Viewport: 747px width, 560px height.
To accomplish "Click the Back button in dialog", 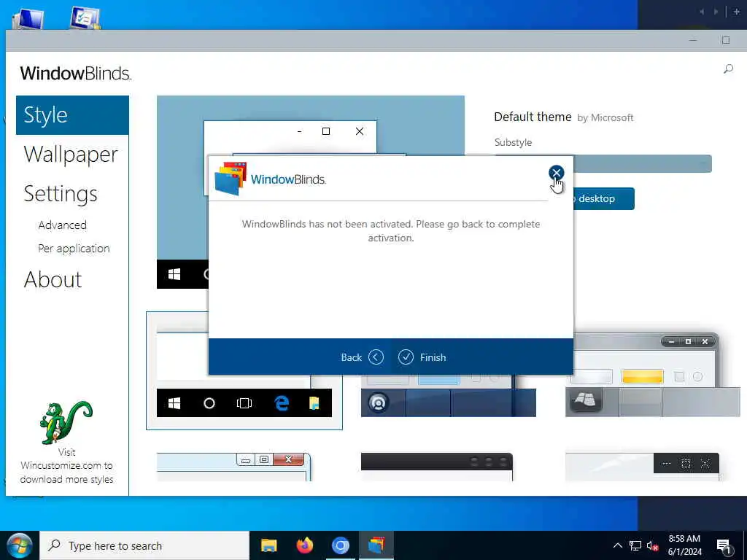I will pos(362,357).
